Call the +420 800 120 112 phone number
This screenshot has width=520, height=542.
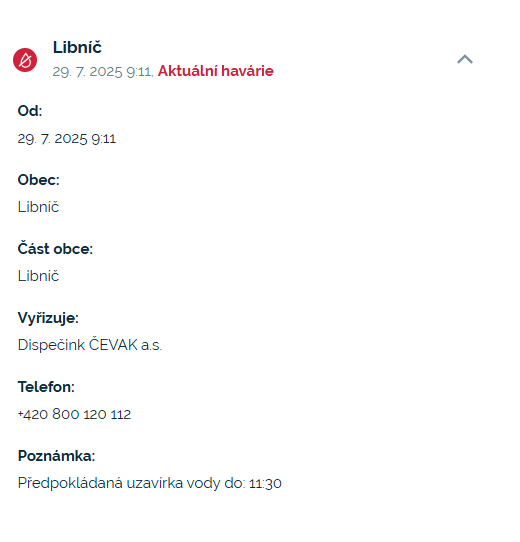coord(74,414)
